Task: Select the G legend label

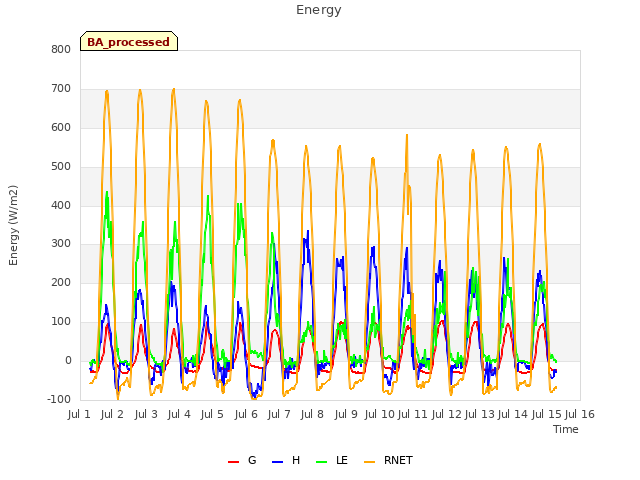Action: pyautogui.click(x=252, y=460)
